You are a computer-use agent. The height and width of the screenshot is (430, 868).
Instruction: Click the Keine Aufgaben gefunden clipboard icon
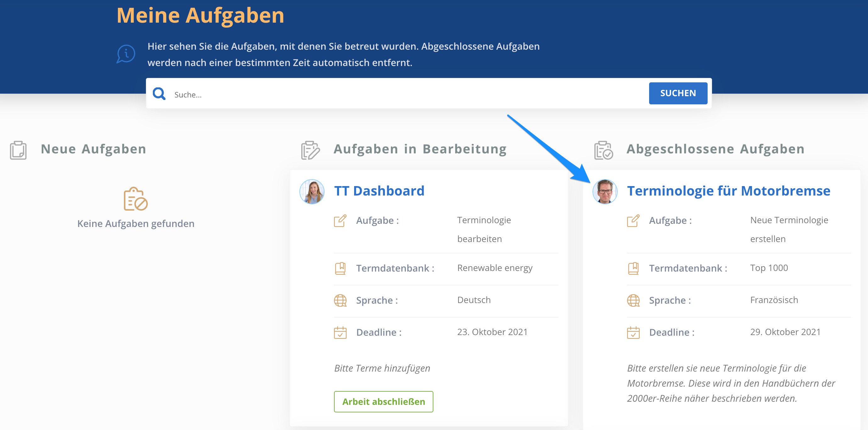[x=136, y=199]
